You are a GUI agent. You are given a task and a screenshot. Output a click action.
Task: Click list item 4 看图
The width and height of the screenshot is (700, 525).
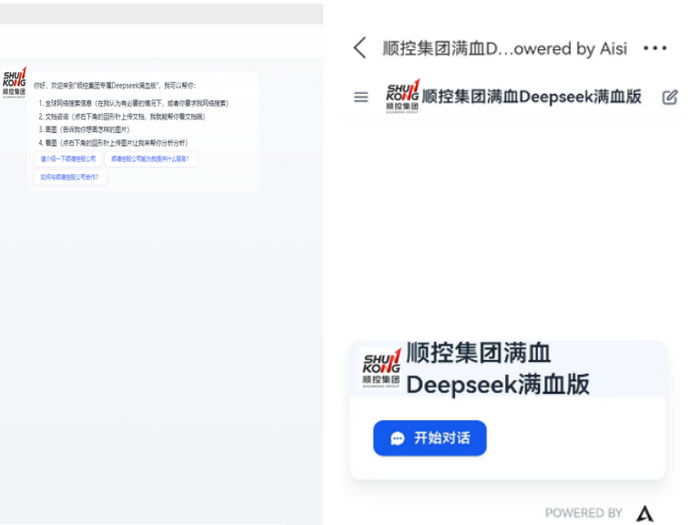(113, 143)
